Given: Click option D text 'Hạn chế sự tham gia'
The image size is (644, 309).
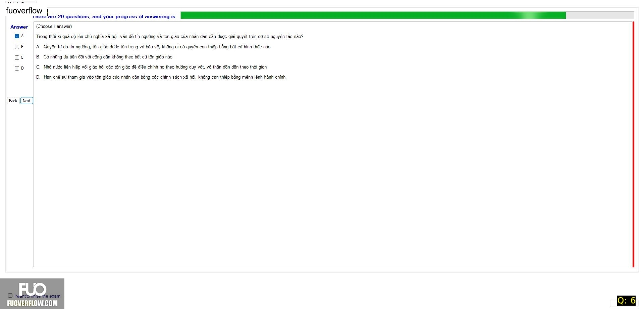Looking at the screenshot, I should [165, 77].
